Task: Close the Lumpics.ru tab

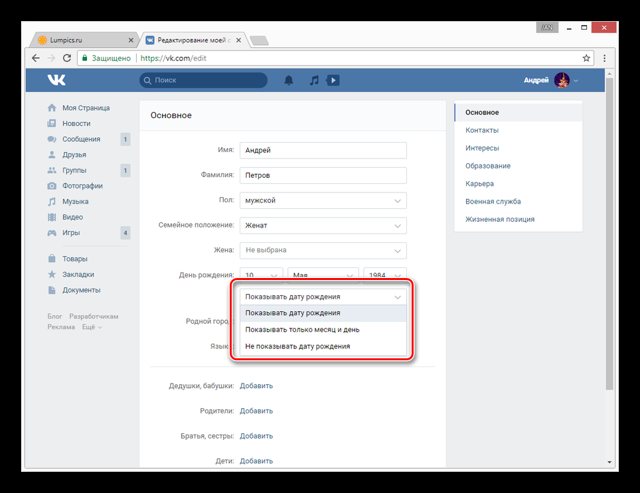Action: 131,40
